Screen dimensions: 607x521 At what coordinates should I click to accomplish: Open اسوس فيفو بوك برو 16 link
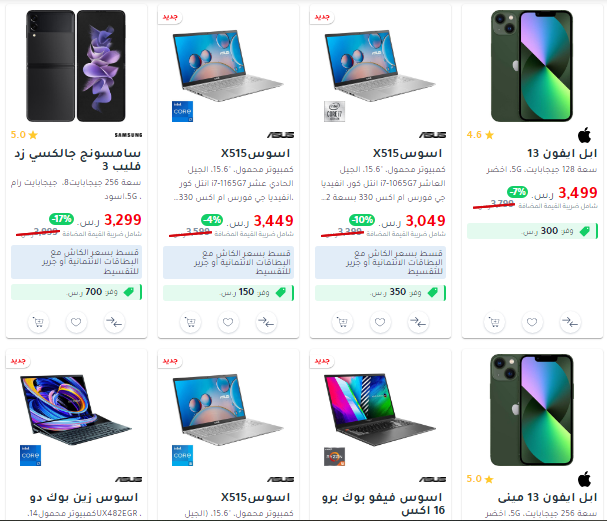point(382,504)
